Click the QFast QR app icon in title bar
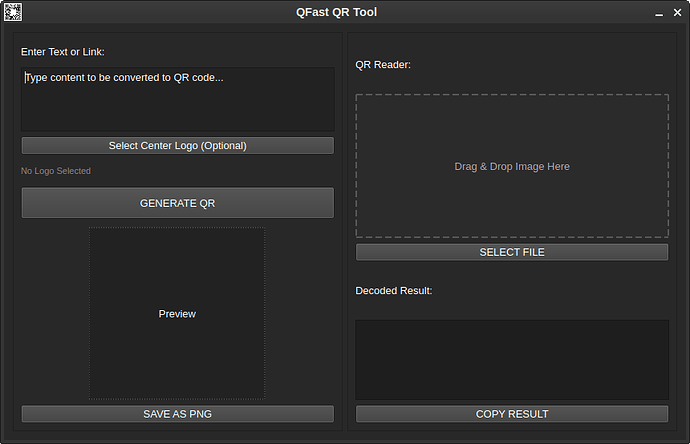The image size is (690, 444). [12, 12]
